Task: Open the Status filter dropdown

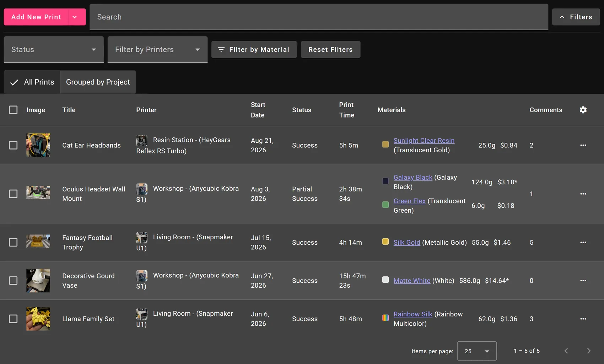Action: pos(54,49)
